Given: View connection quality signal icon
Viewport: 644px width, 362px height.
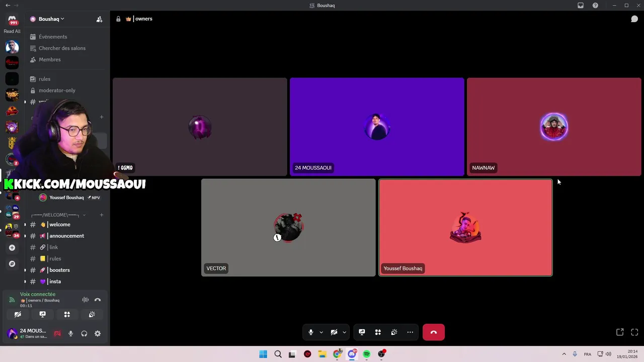Looking at the screenshot, I should [x=12, y=300].
